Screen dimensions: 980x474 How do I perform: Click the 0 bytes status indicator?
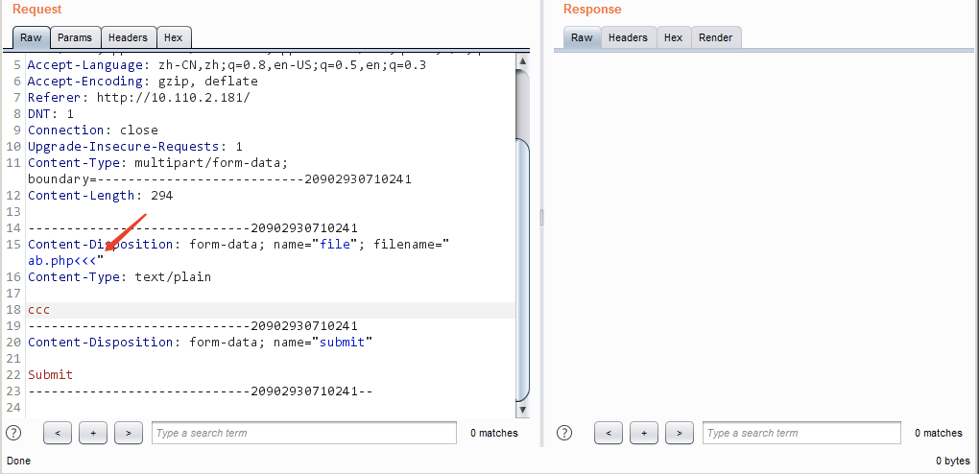pos(953,461)
